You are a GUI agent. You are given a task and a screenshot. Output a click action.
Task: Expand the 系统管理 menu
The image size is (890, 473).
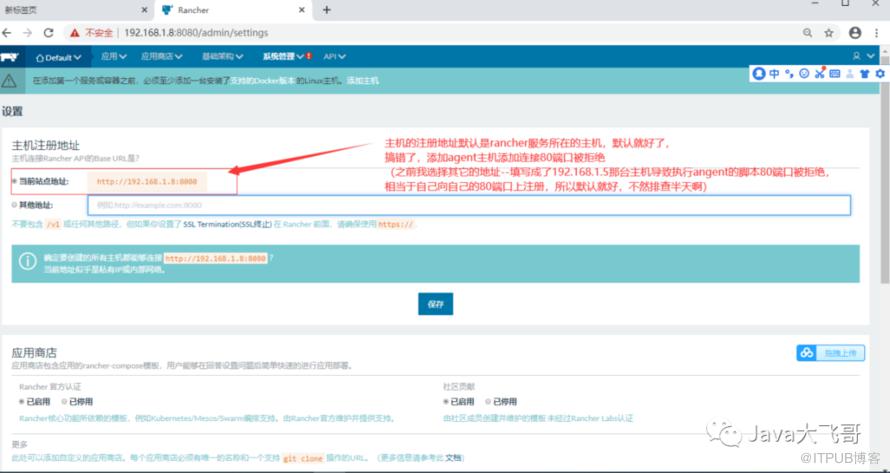click(x=283, y=56)
